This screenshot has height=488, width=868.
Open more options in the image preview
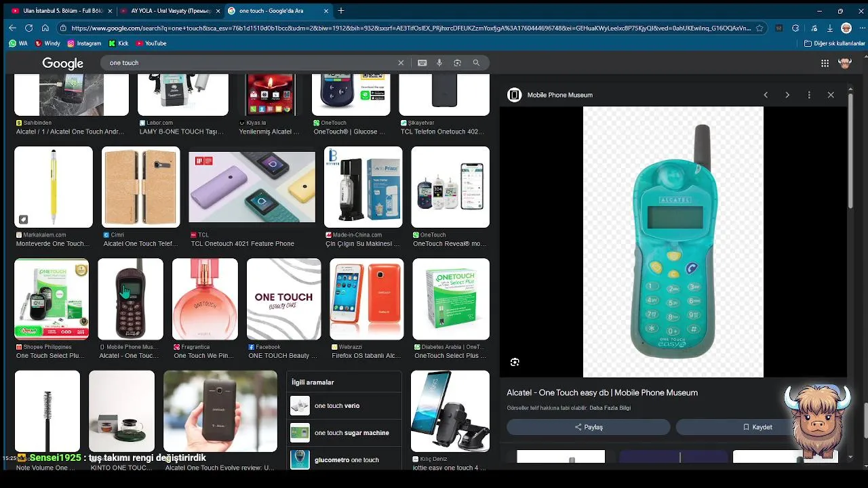[809, 95]
